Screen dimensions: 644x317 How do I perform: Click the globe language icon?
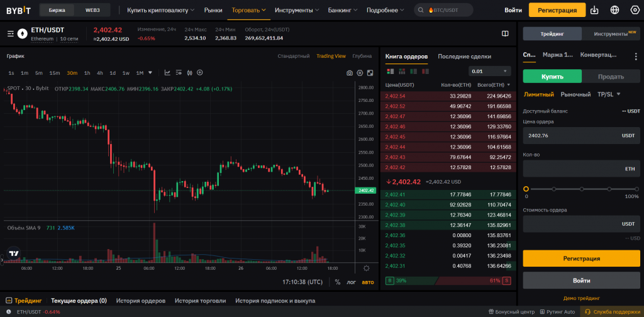click(614, 10)
